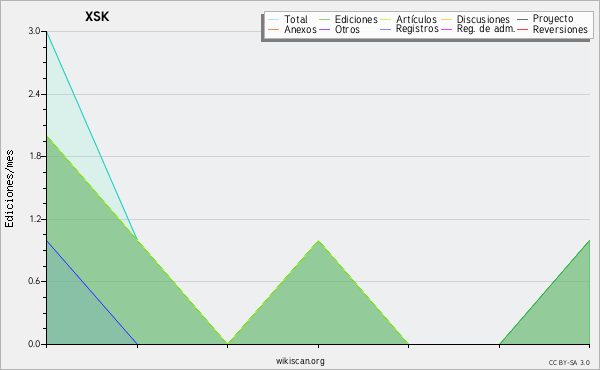This screenshot has width=600, height=370.
Task: Click the Discusiones legend label
Action: (483, 19)
